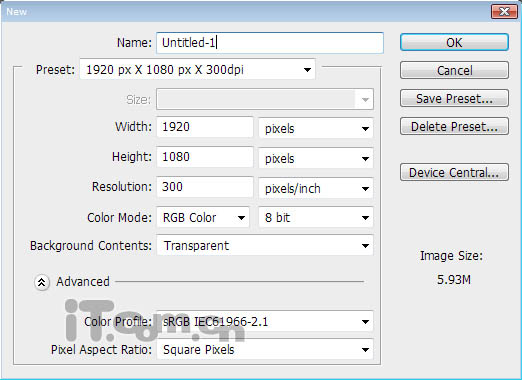
Task: Click the Pixel Aspect Ratio: label
Action: pos(101,350)
